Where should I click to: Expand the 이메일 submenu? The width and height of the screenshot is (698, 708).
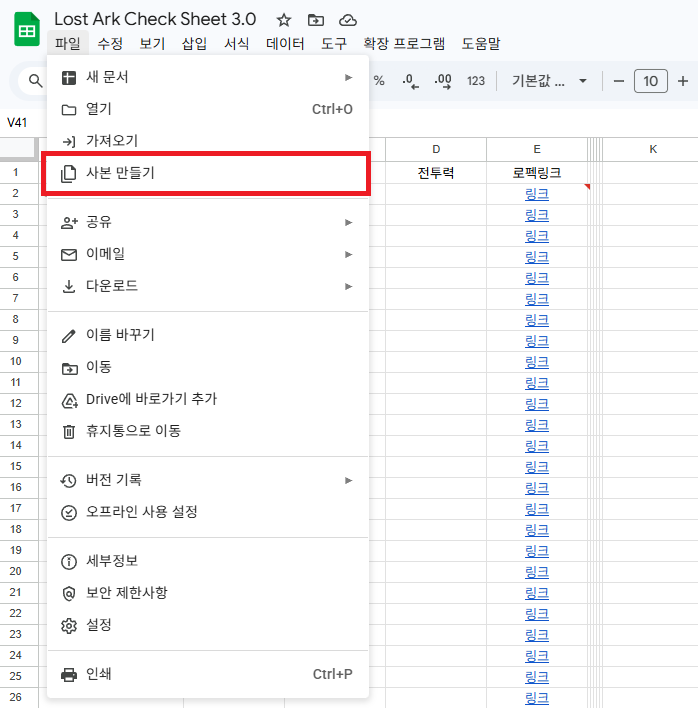pos(208,254)
